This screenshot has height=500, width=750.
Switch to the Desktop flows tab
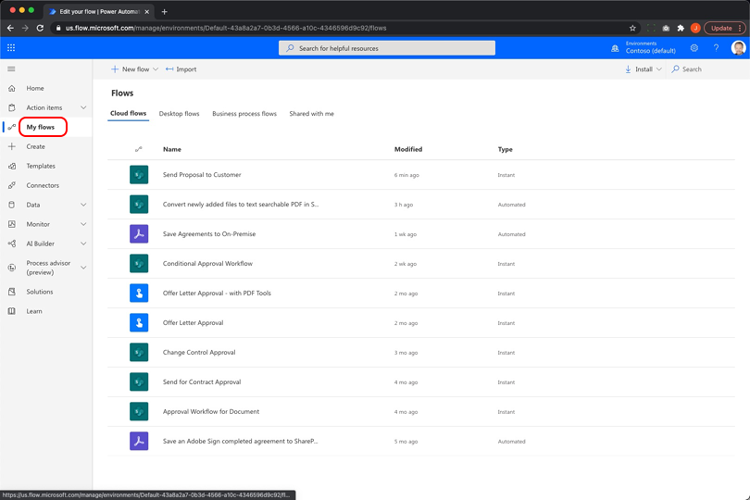click(x=179, y=114)
